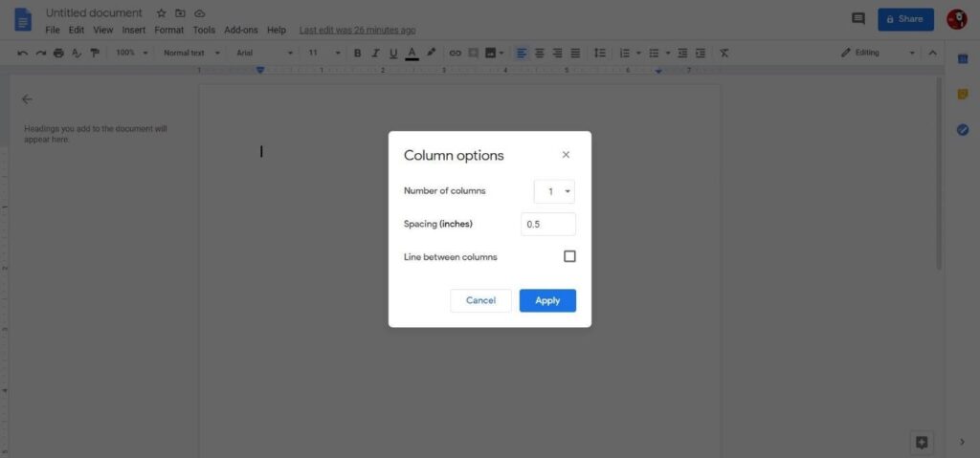Open the Editing mode dropdown
980x458 pixels.
pos(878,54)
